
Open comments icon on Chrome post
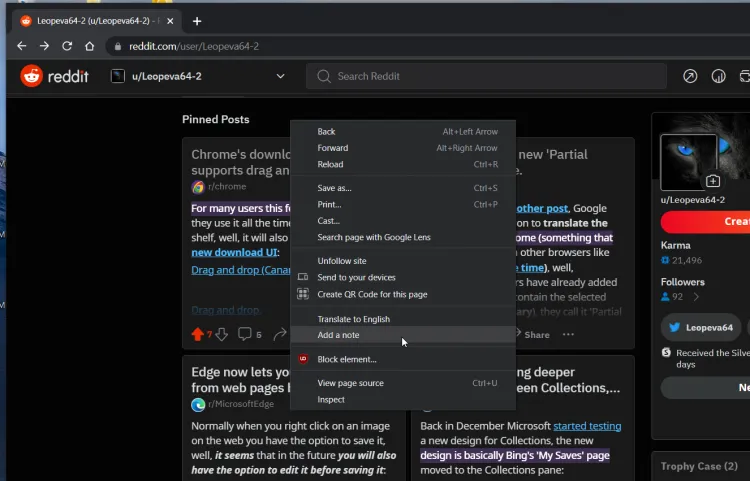[x=245, y=334]
